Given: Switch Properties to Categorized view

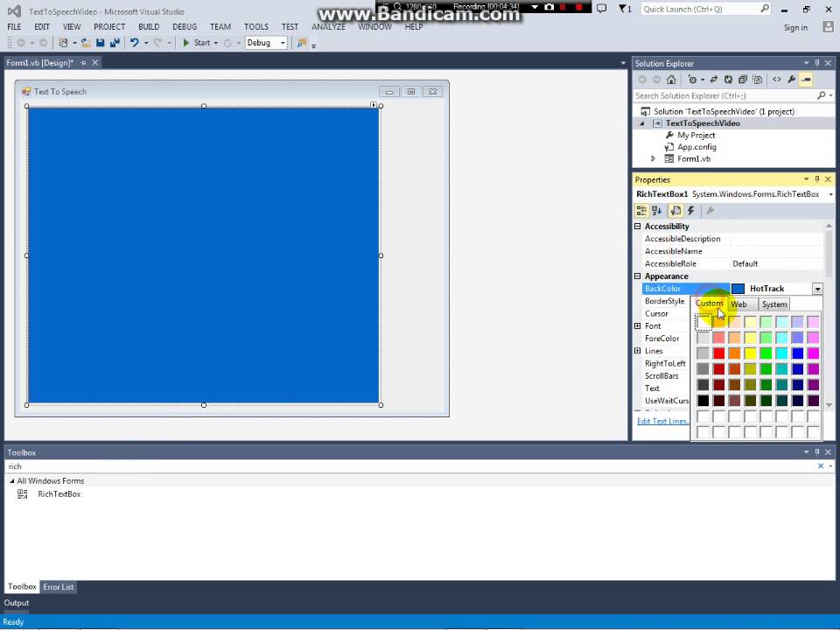Looking at the screenshot, I should 641,211.
